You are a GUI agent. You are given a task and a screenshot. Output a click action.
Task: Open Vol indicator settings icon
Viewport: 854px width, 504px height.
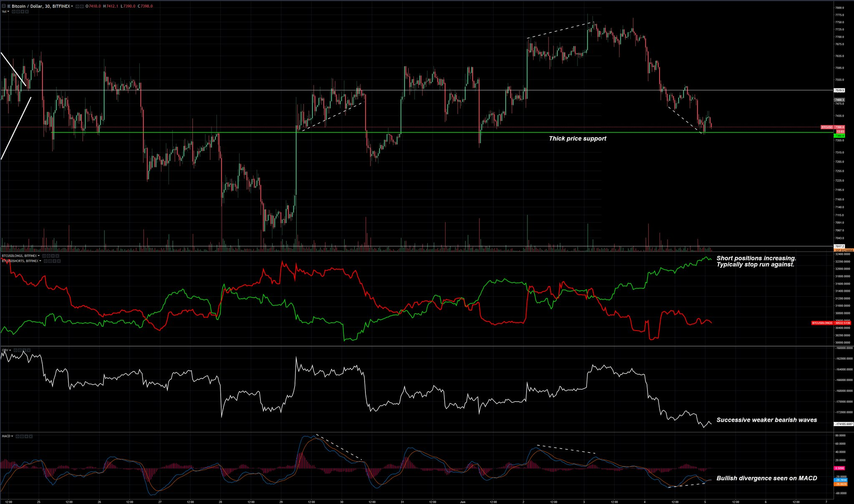coord(18,12)
